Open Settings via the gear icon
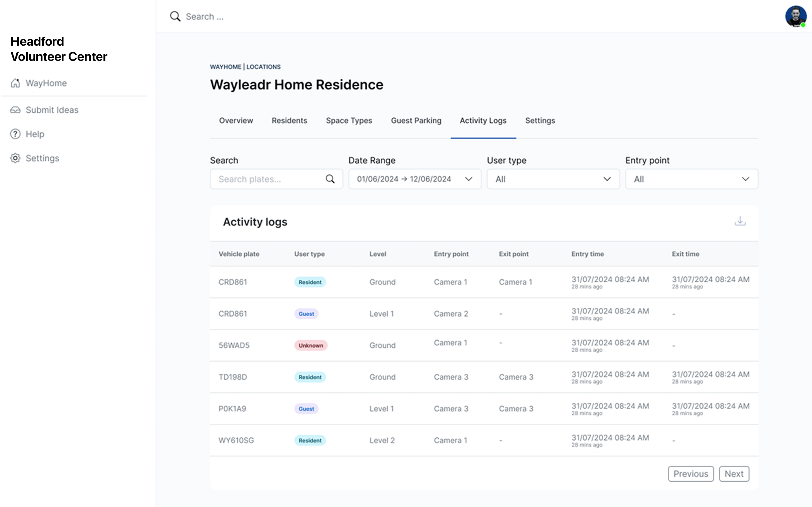This screenshot has width=812, height=507. click(15, 158)
